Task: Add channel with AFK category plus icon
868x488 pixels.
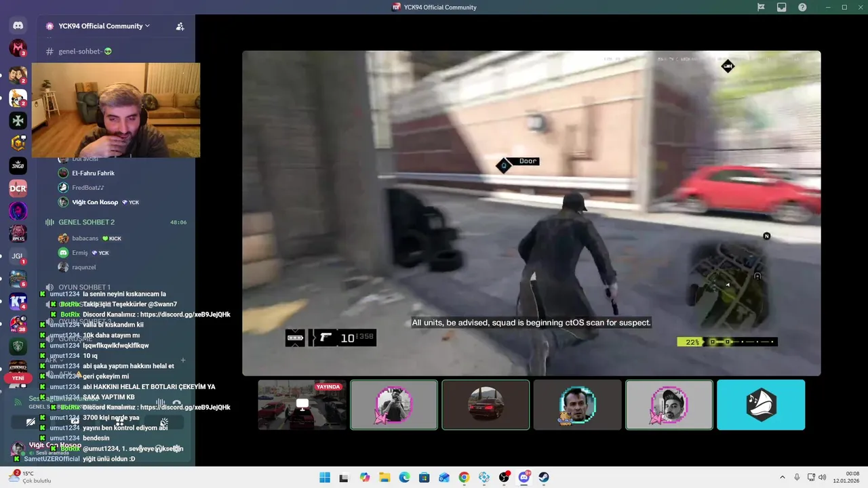Action: (x=183, y=361)
